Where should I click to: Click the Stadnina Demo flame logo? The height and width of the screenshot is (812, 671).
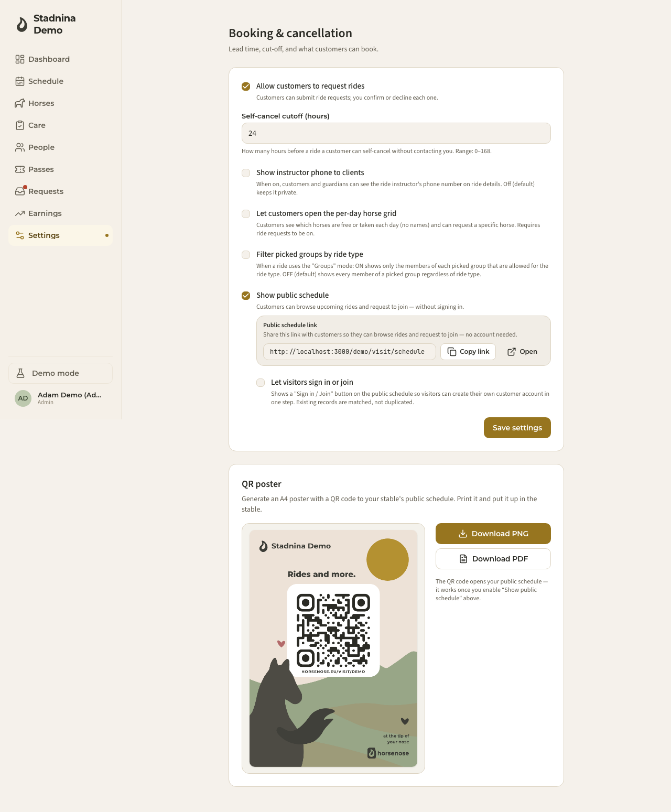(21, 24)
